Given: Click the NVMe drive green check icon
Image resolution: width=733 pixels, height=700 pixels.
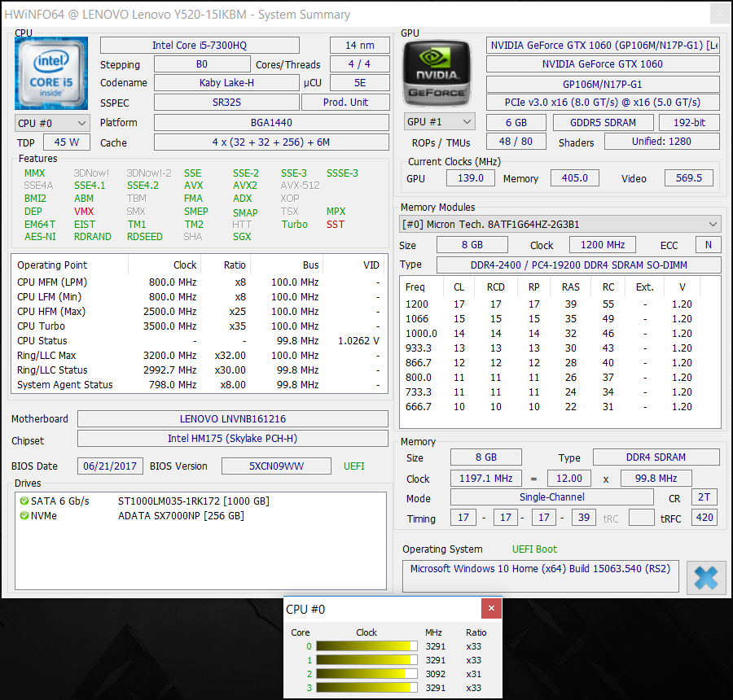Looking at the screenshot, I should tap(24, 515).
